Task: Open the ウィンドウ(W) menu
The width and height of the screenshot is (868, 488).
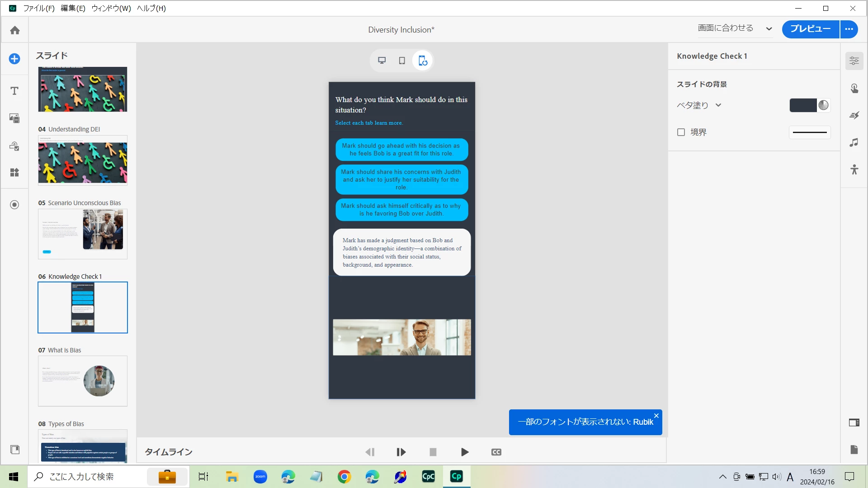Action: [111, 8]
